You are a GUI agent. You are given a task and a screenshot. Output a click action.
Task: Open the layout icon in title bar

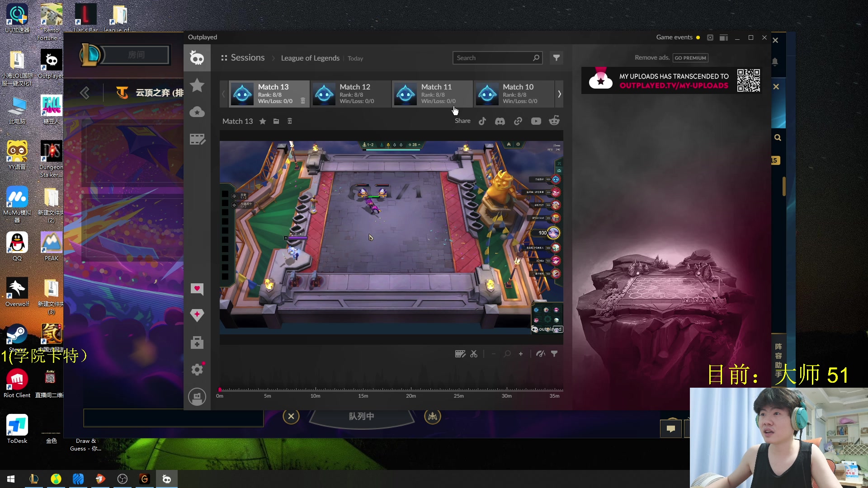click(724, 38)
